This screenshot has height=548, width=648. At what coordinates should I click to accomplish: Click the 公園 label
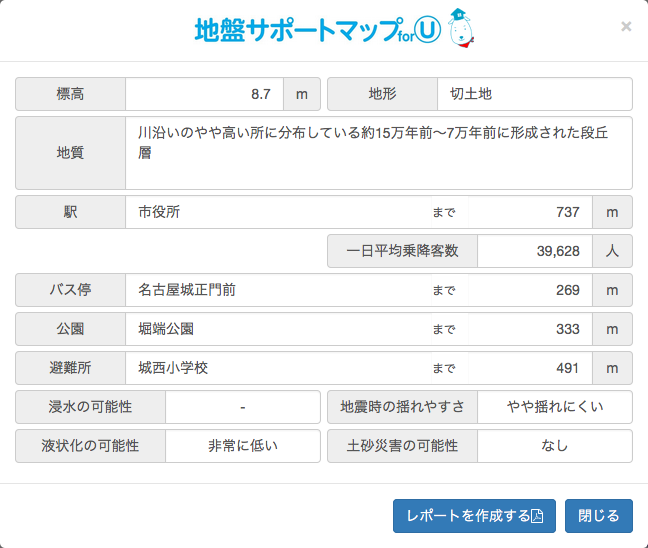pos(70,329)
